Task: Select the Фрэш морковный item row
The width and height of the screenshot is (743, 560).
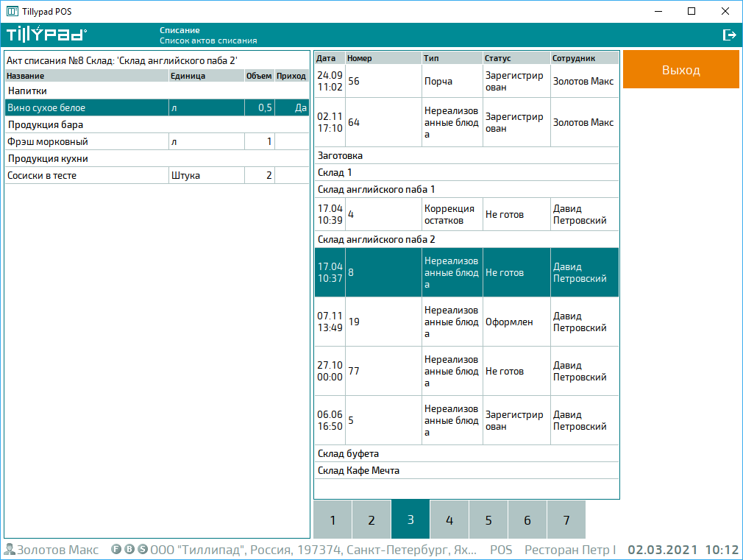Action: [x=87, y=142]
